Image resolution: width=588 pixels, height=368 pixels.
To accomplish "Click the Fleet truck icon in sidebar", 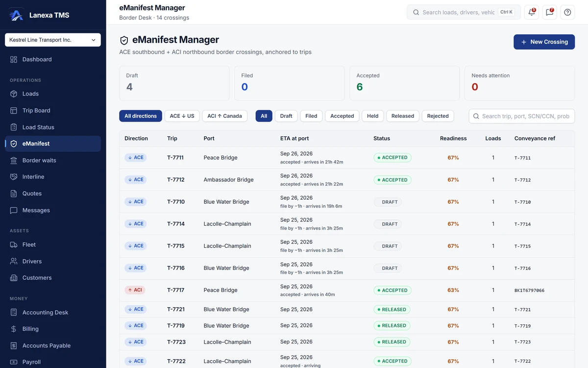I will (14, 244).
